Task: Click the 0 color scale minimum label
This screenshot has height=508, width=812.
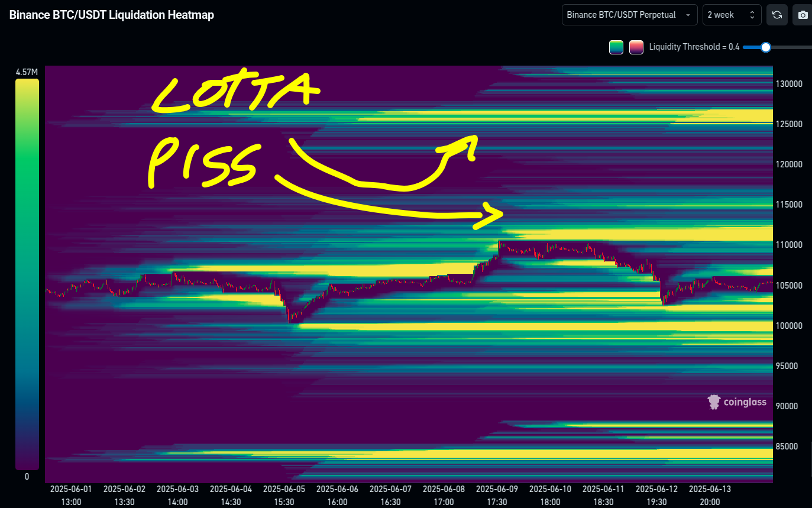Action: coord(27,477)
